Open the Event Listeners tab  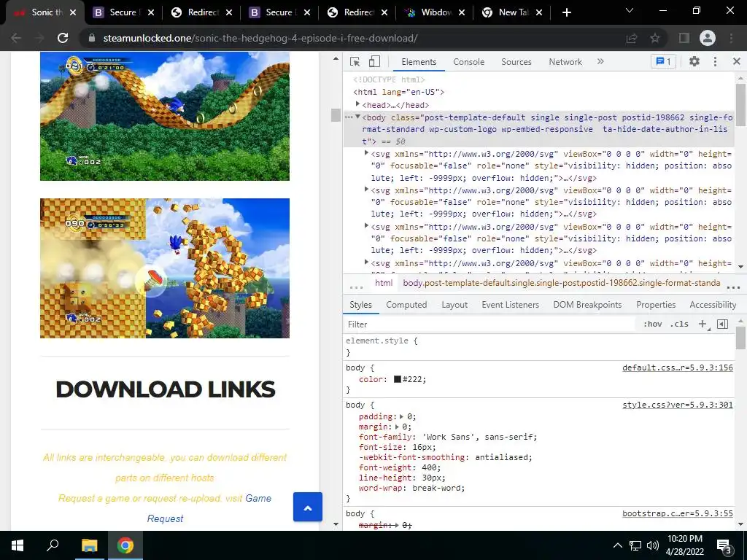pyautogui.click(x=510, y=305)
